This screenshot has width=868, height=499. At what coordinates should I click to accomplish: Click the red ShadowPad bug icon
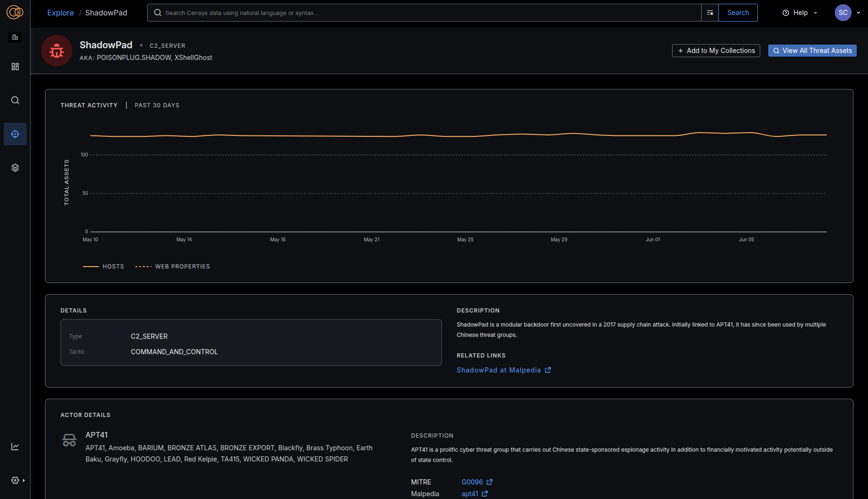pos(57,51)
